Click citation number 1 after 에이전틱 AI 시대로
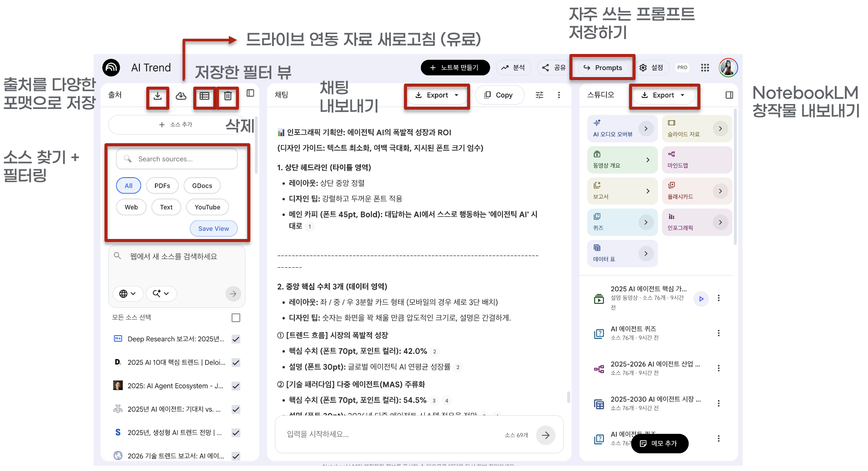Screen dimensions: 868x471 pyautogui.click(x=310, y=227)
